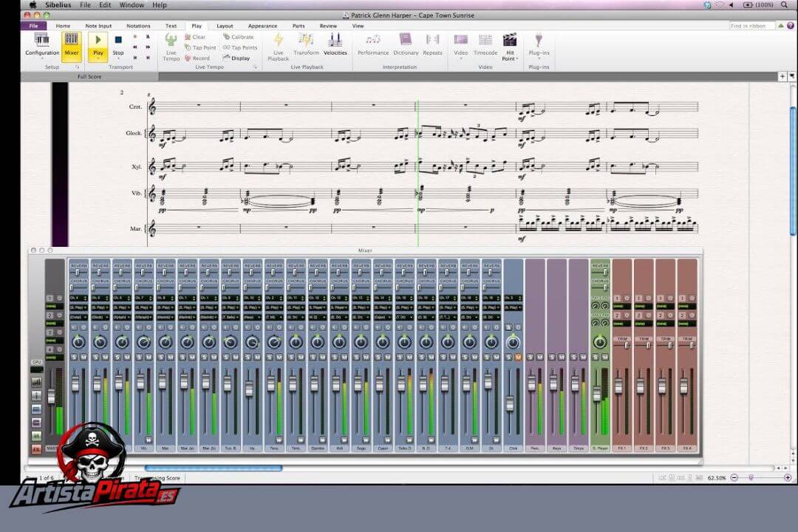Click the Tap Points tool

[240, 48]
